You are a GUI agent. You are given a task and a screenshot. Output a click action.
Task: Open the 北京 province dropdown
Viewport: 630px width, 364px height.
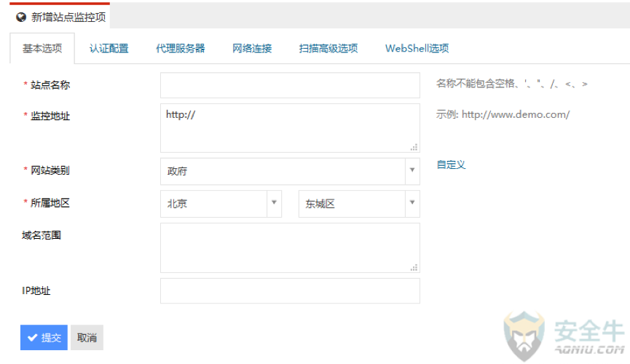(x=221, y=204)
